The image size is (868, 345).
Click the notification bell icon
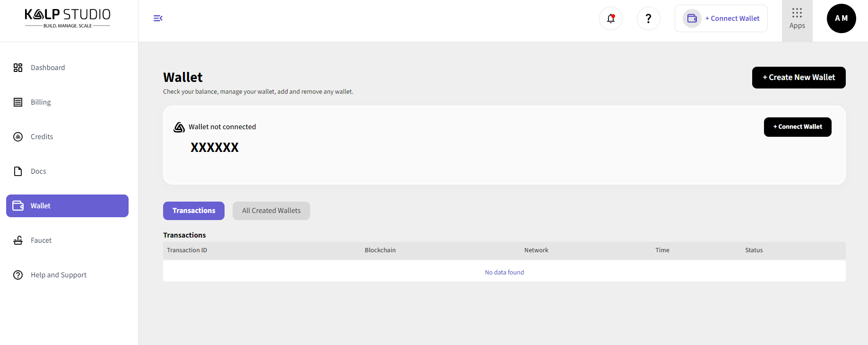pos(610,18)
